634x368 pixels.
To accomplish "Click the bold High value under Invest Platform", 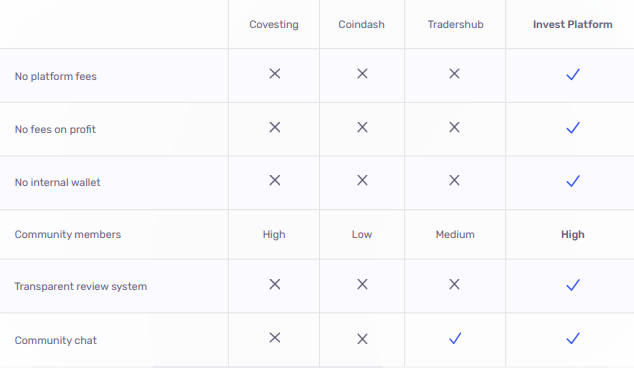I will tap(573, 235).
